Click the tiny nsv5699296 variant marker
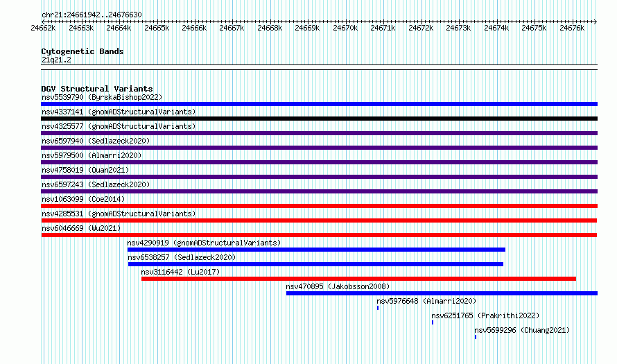Viewport: 617px width, 364px height. [476, 337]
